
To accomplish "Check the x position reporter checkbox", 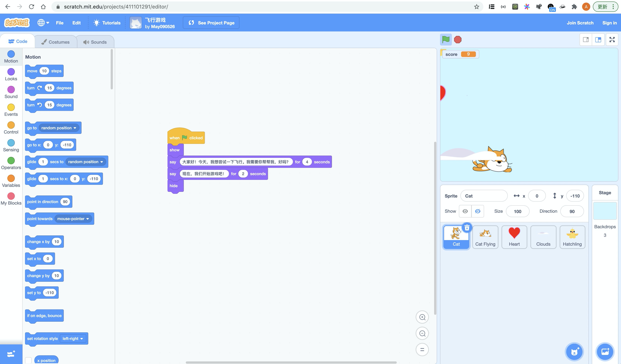I will coord(28,360).
